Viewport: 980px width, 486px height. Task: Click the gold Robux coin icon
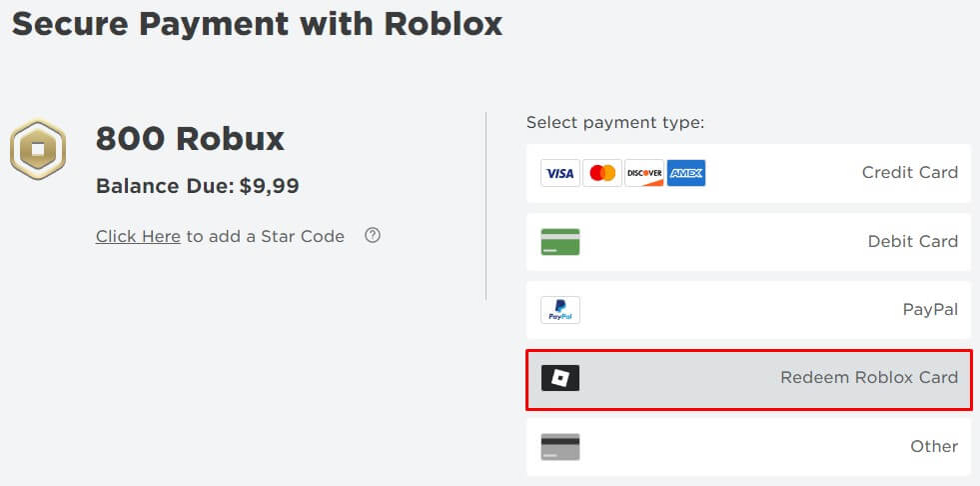38,150
